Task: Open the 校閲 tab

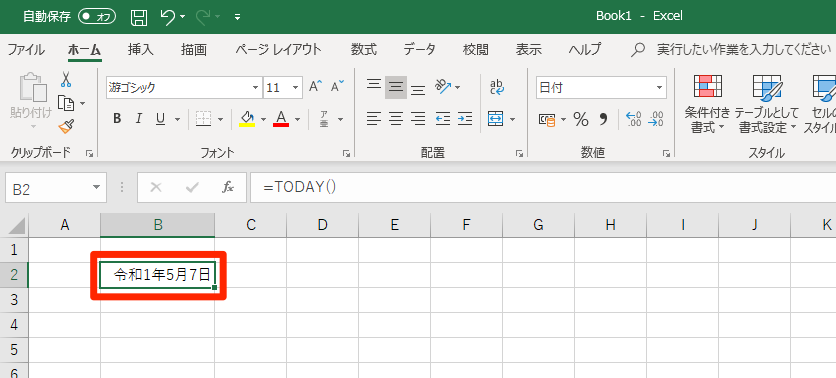Action: point(476,50)
